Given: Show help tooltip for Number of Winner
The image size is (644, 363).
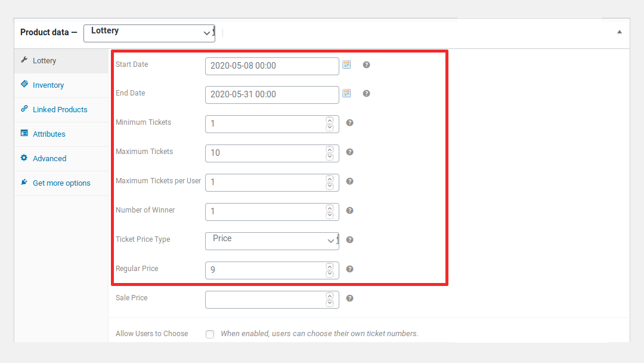Looking at the screenshot, I should [x=349, y=211].
